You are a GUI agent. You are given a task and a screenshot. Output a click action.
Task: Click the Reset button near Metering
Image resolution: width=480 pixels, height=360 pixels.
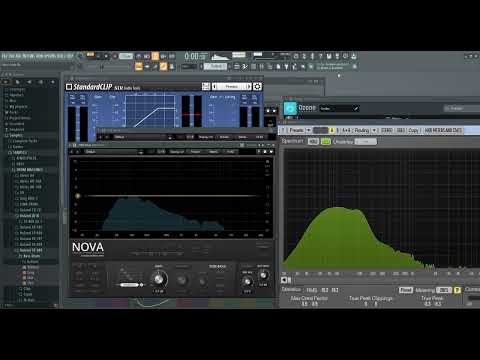click(406, 290)
